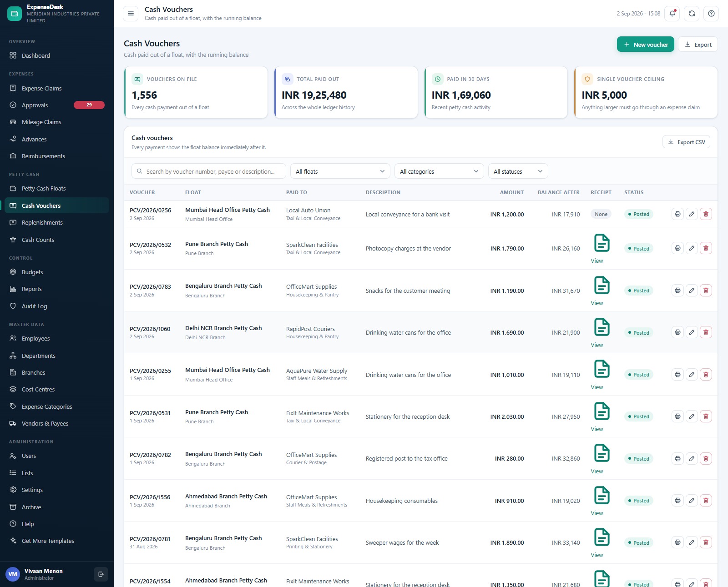
Task: Edit voucher PCV/2026/0532
Action: [x=692, y=248]
